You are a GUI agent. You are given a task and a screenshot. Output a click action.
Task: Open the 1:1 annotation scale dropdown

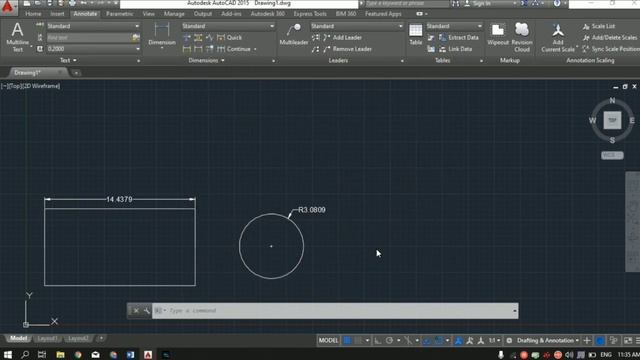(x=495, y=340)
